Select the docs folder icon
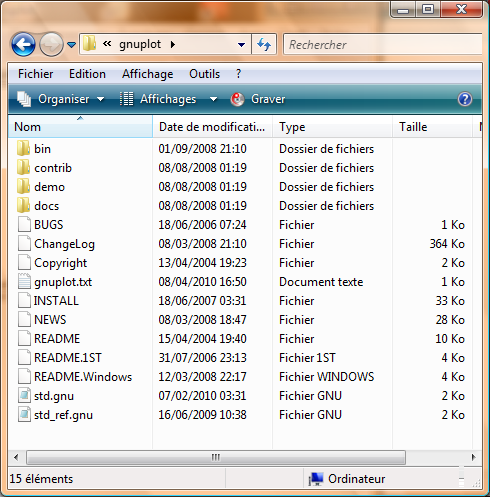The width and height of the screenshot is (490, 497). tap(23, 205)
